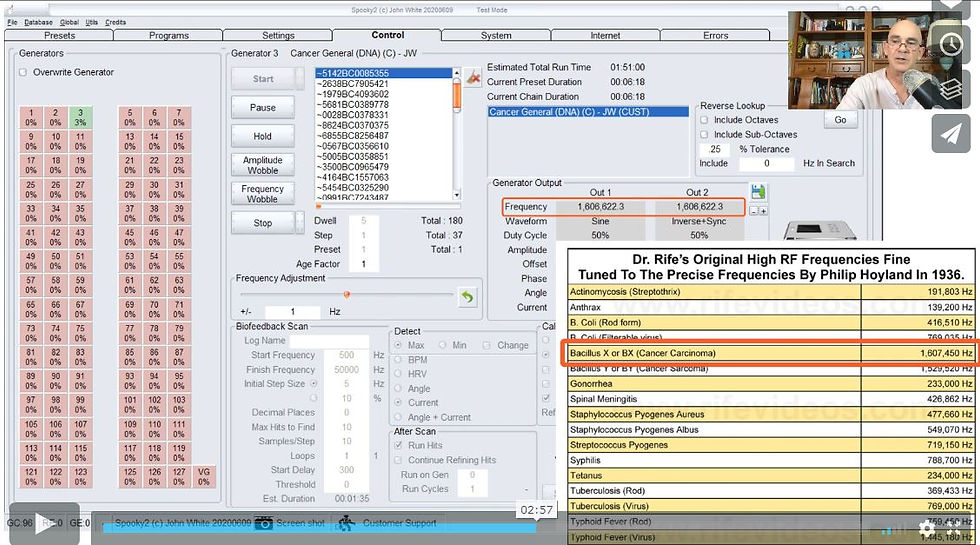Click the Hold button
Image resolution: width=980 pixels, height=545 pixels.
[262, 136]
